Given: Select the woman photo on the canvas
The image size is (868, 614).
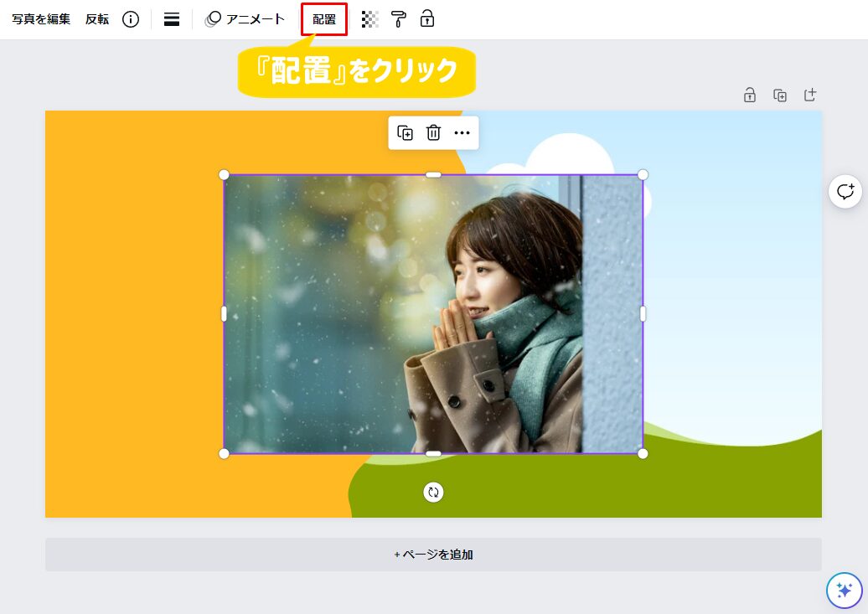Looking at the screenshot, I should click(433, 314).
